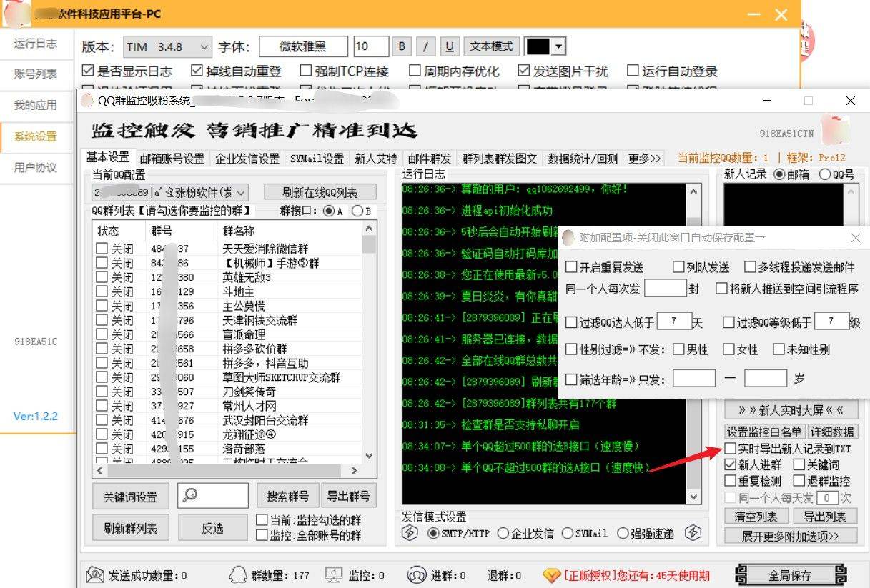
Task: Click the 全局保存 button
Action: click(789, 575)
